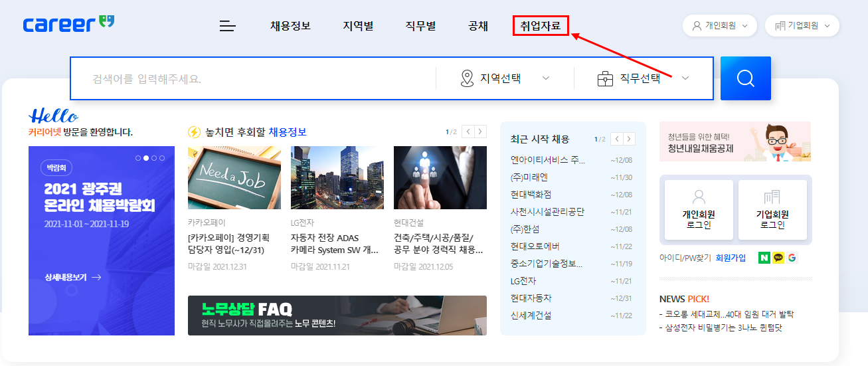The width and height of the screenshot is (868, 366).
Task: Select the second banner slide dot
Action: click(x=146, y=158)
